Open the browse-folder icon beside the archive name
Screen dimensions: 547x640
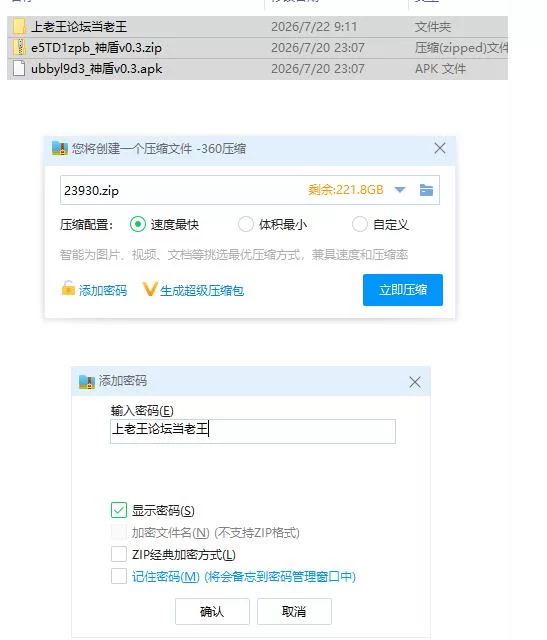point(426,190)
